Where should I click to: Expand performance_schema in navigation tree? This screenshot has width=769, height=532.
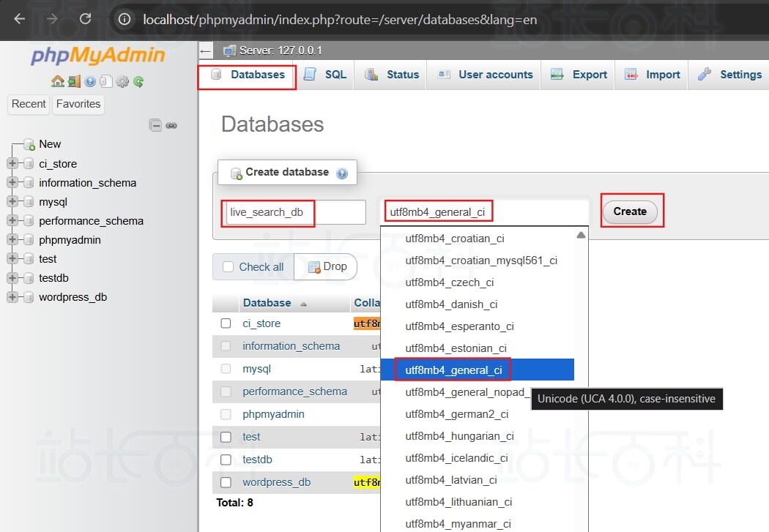pyautogui.click(x=12, y=220)
